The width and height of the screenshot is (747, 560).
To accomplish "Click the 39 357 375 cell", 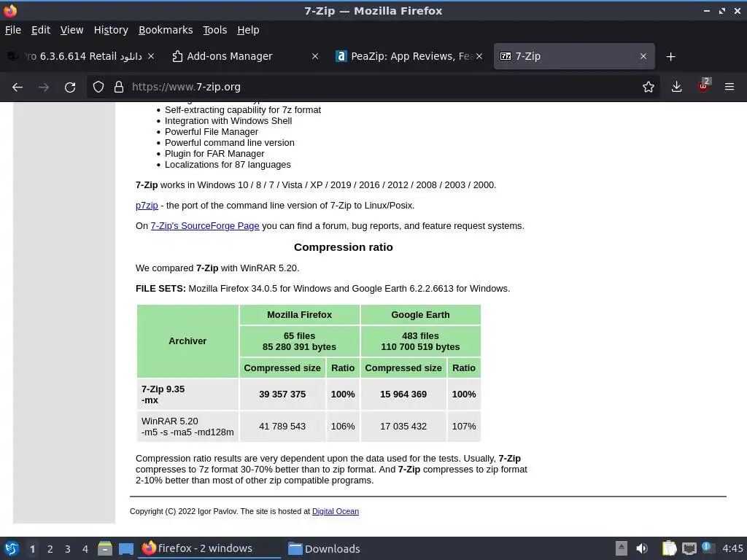I will [282, 394].
